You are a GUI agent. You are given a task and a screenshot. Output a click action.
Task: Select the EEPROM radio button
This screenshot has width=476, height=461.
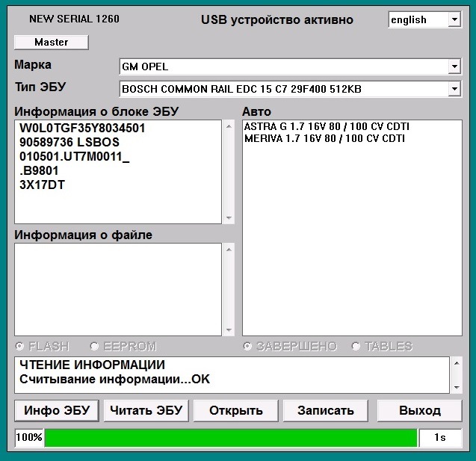pos(94,346)
